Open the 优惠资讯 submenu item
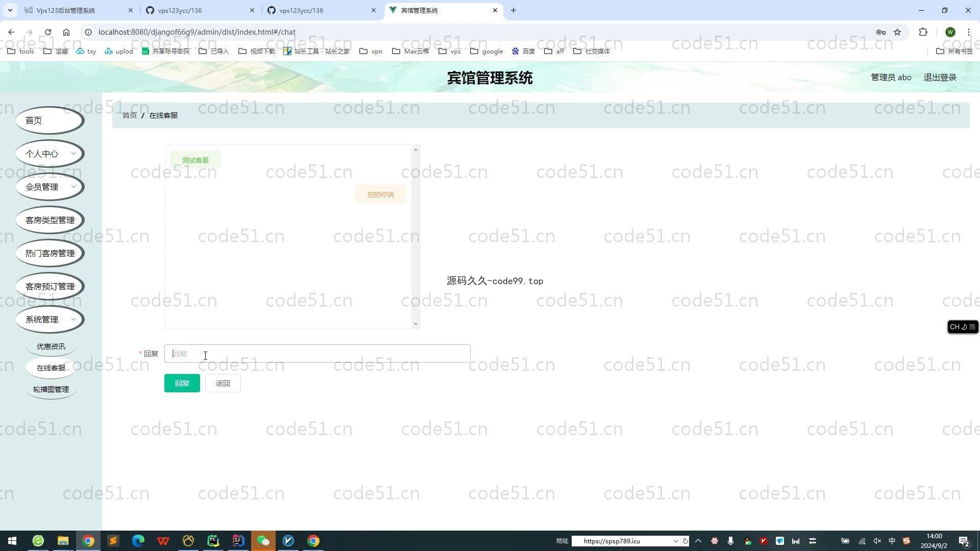The width and height of the screenshot is (980, 551). [x=51, y=346]
